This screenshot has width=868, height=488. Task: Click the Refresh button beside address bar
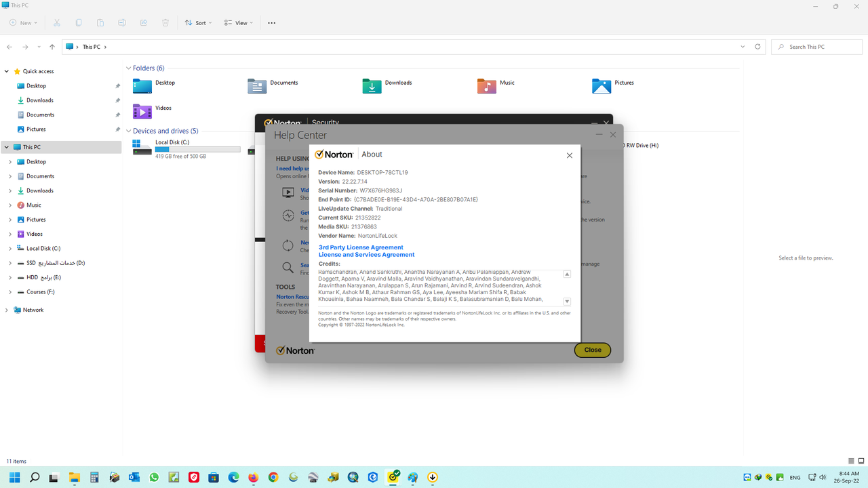click(x=759, y=47)
